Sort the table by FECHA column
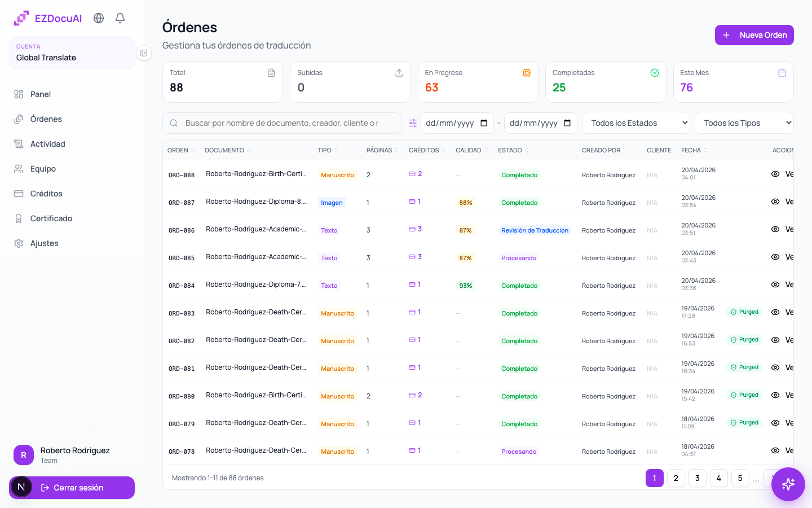 (694, 150)
